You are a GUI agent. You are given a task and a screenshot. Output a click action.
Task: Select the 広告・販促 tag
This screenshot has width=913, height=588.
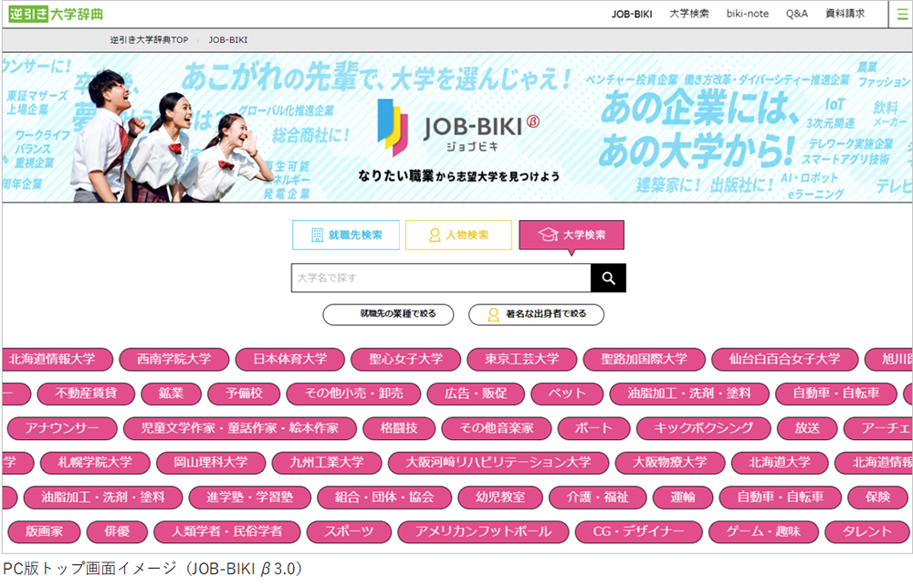pyautogui.click(x=476, y=394)
